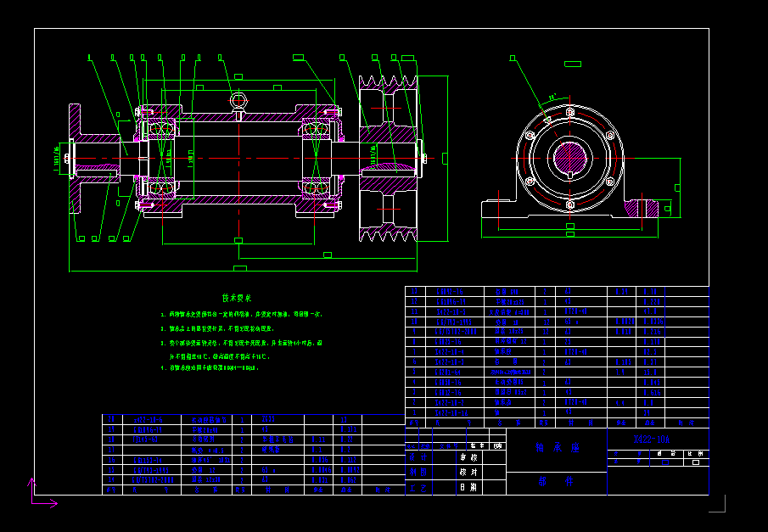Click the angle dimension above the end view
The height and width of the screenshot is (532, 768).
553,97
